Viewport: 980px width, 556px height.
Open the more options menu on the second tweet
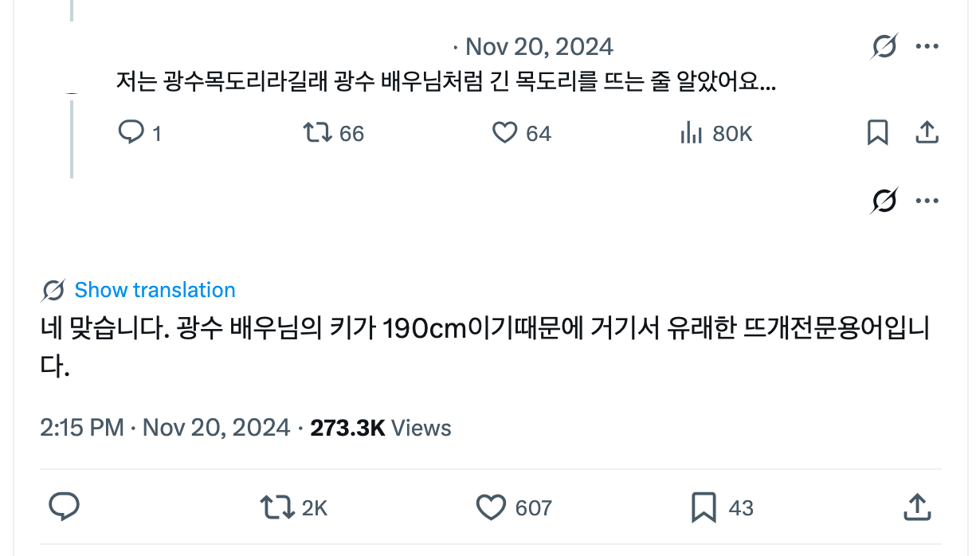[x=927, y=200]
